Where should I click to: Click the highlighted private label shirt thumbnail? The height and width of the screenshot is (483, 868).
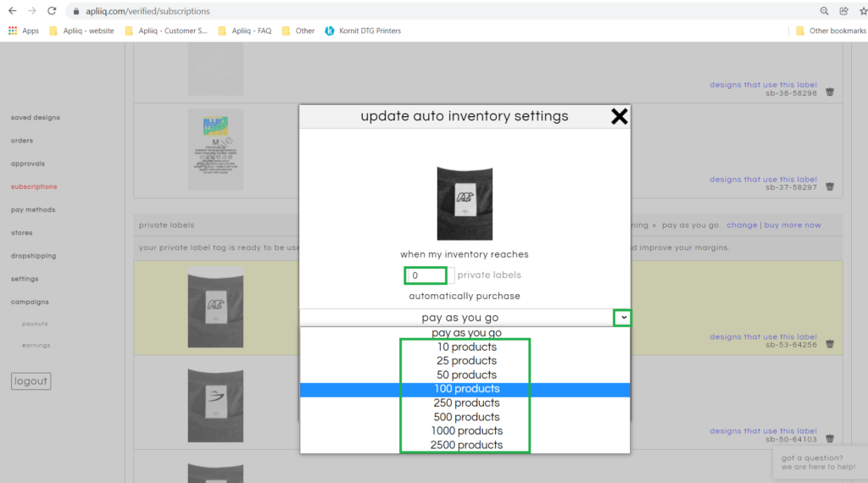click(215, 307)
